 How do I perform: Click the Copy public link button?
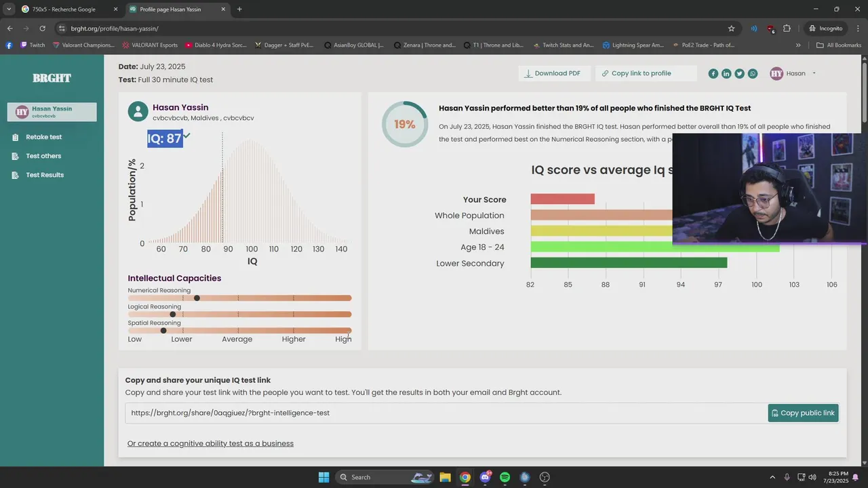[x=804, y=413]
